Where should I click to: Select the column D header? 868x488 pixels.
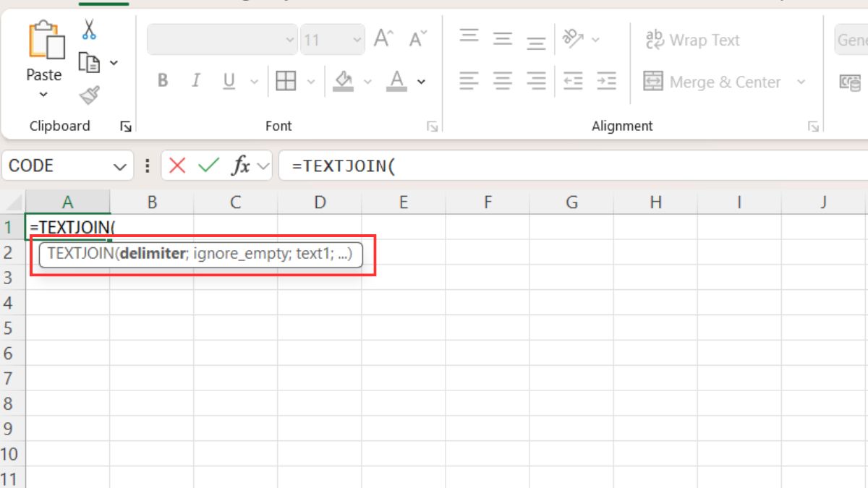coord(319,202)
